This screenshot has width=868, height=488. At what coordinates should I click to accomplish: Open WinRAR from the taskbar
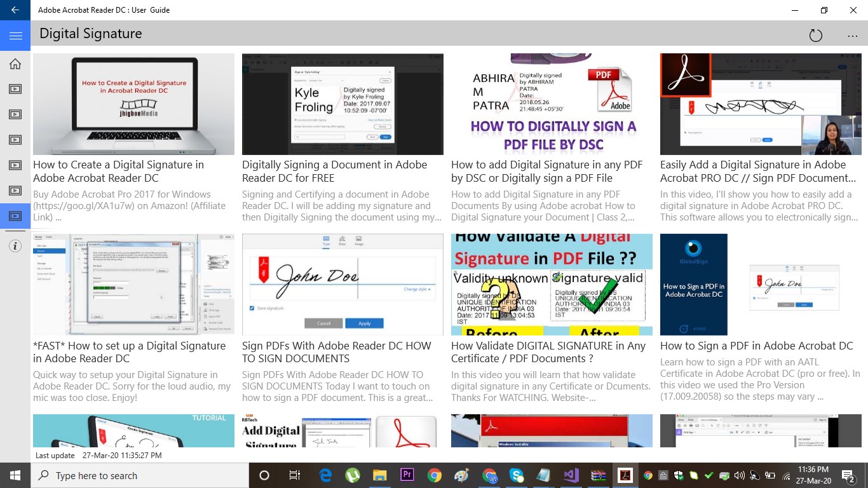click(x=598, y=475)
